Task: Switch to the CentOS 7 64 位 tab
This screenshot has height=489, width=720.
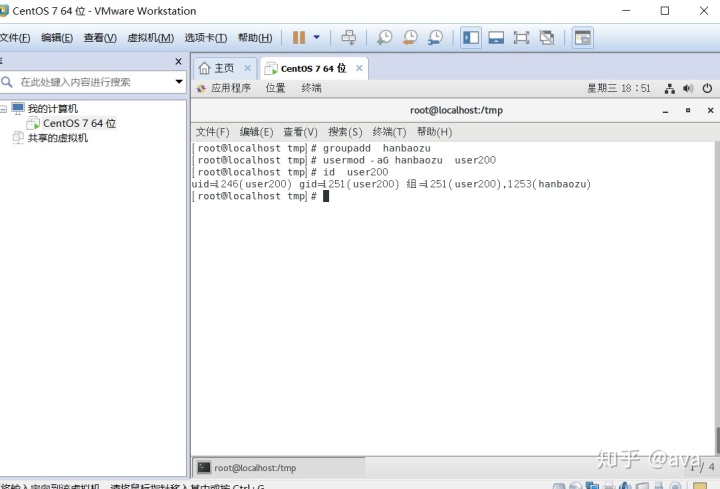Action: [x=313, y=68]
